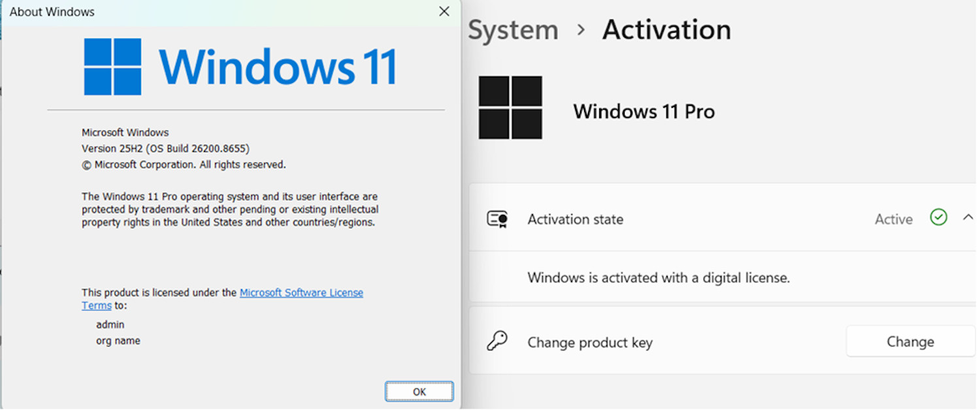This screenshot has width=980, height=410.
Task: Click the digital license activation message
Action: click(659, 277)
